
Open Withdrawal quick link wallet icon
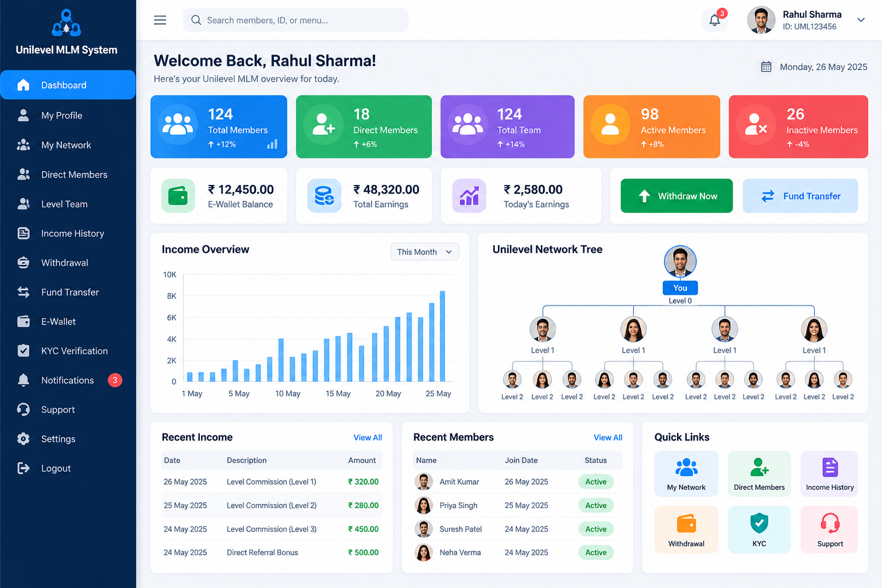(686, 524)
